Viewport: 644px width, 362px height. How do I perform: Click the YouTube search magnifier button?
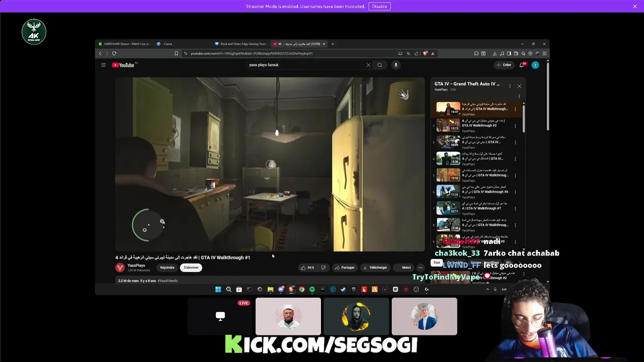pyautogui.click(x=380, y=65)
